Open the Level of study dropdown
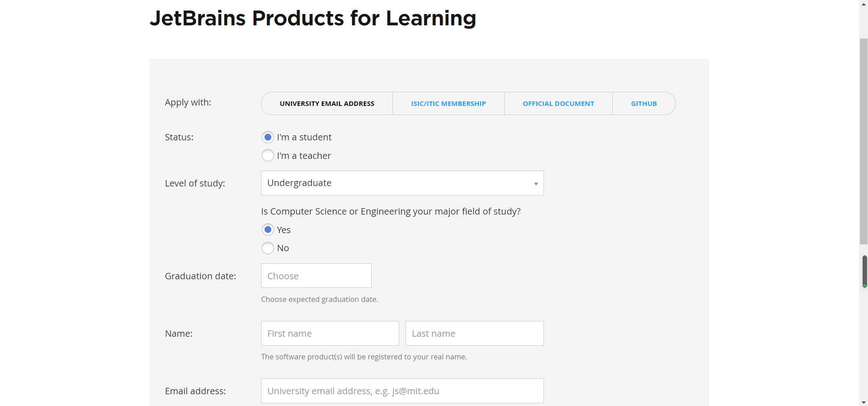Image resolution: width=868 pixels, height=406 pixels. [x=402, y=183]
